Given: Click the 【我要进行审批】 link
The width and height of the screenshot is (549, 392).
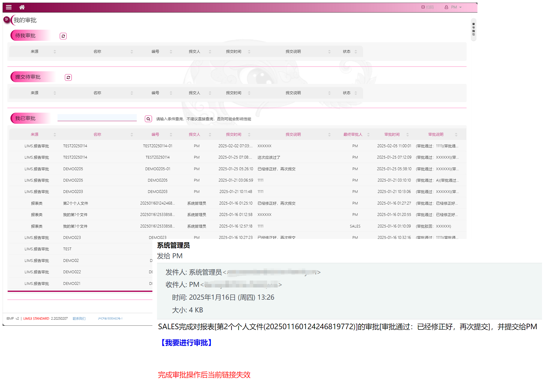Looking at the screenshot, I should tap(186, 343).
